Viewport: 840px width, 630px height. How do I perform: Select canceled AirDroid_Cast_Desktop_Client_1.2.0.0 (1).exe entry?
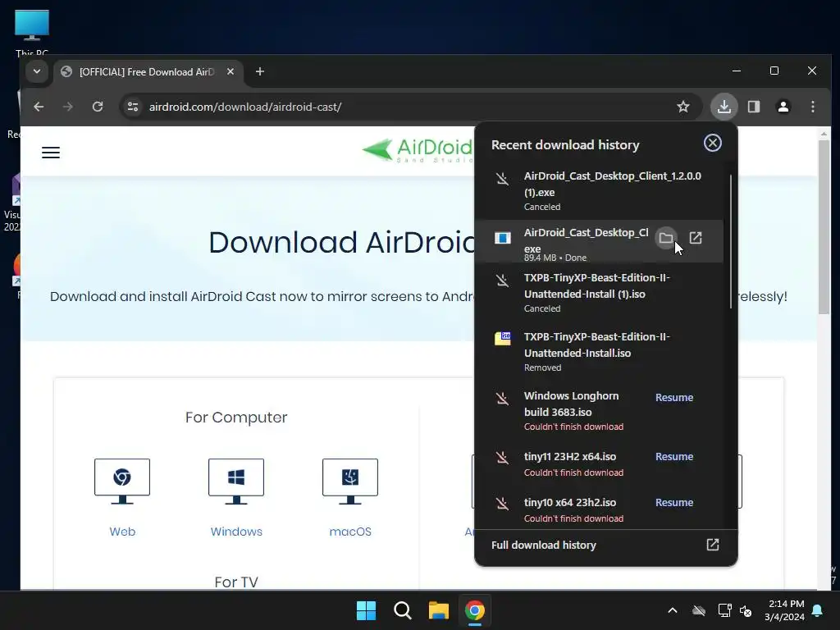click(599, 190)
